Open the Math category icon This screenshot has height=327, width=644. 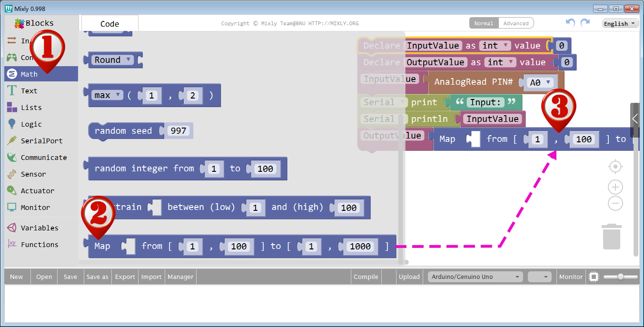(12, 74)
